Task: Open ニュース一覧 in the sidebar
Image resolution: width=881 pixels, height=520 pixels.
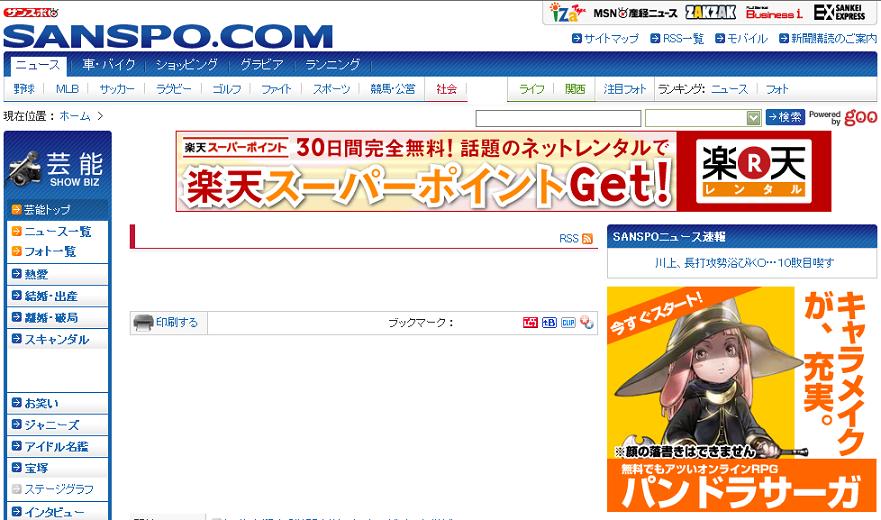Action: (58, 231)
